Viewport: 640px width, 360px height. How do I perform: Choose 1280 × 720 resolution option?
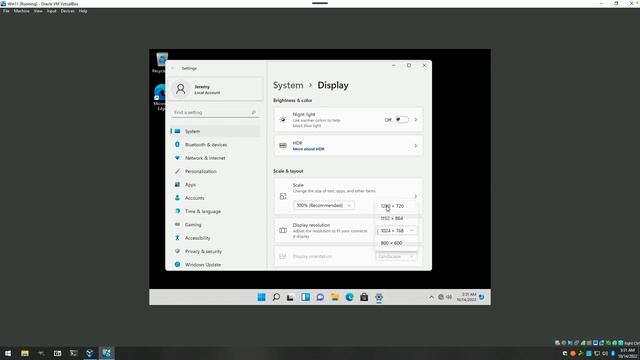pyautogui.click(x=397, y=206)
